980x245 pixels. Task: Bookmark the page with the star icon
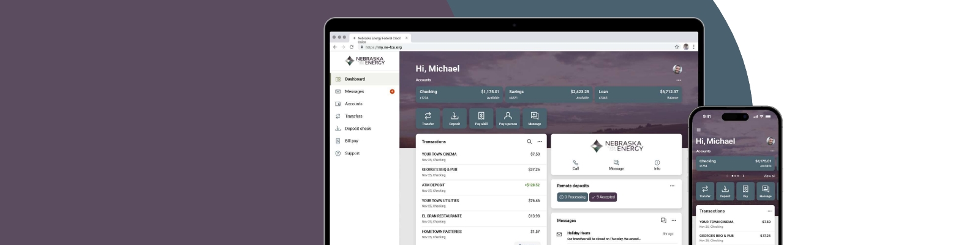pyautogui.click(x=677, y=47)
